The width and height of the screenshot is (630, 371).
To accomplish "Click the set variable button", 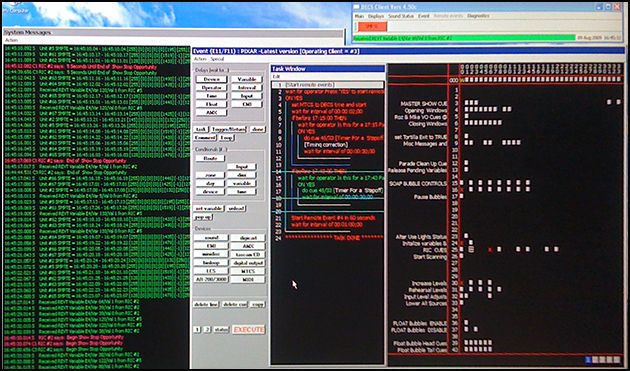I will 209,209.
